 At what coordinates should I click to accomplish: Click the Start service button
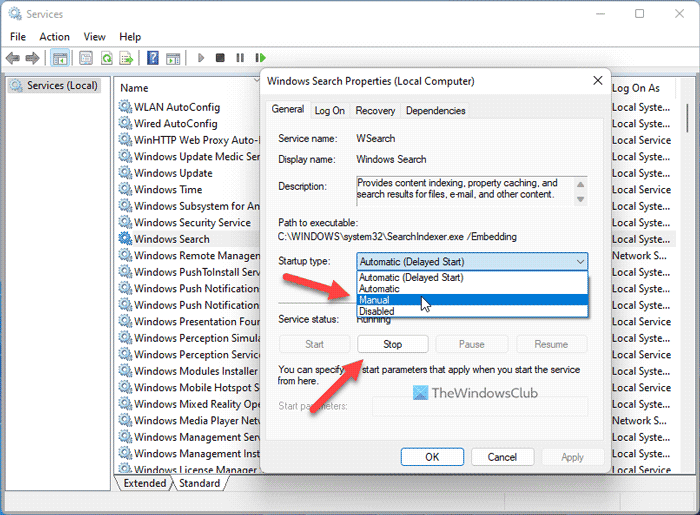314,344
